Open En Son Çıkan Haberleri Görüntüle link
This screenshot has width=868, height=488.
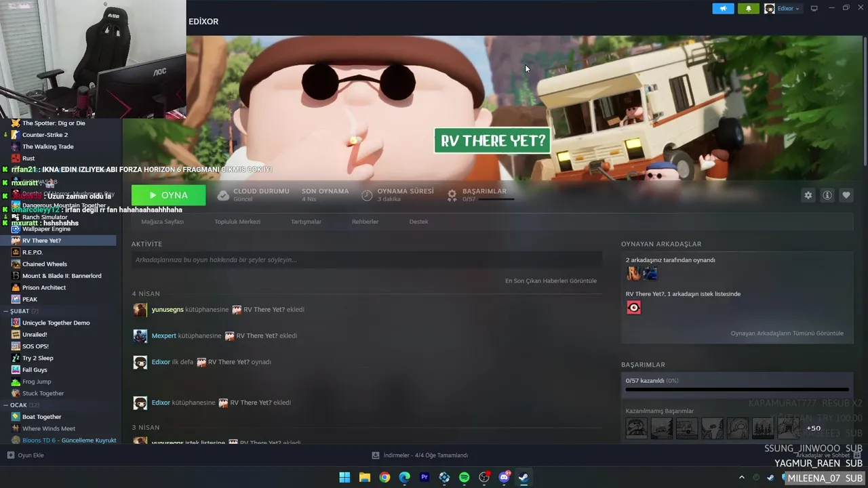pyautogui.click(x=551, y=281)
